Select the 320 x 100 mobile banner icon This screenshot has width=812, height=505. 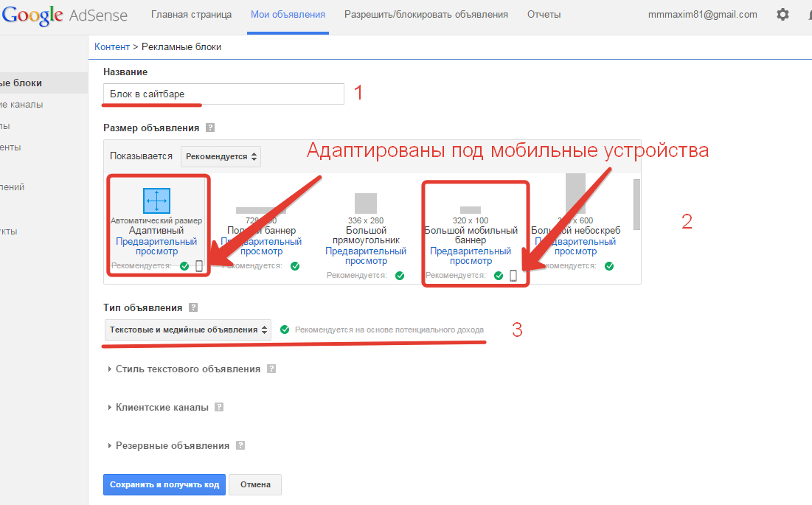click(470, 210)
